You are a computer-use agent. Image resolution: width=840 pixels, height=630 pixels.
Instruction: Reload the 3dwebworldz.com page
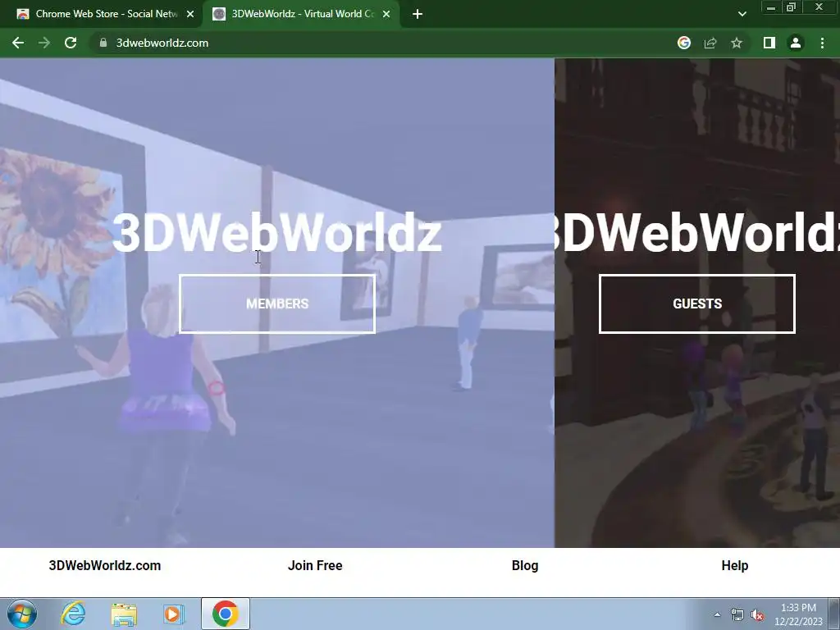[71, 43]
